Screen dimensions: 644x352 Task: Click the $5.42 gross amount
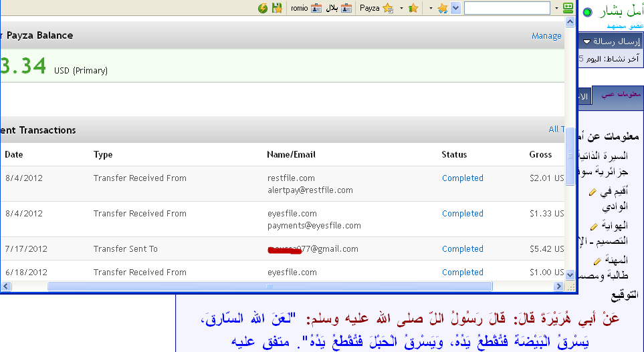pyautogui.click(x=546, y=248)
